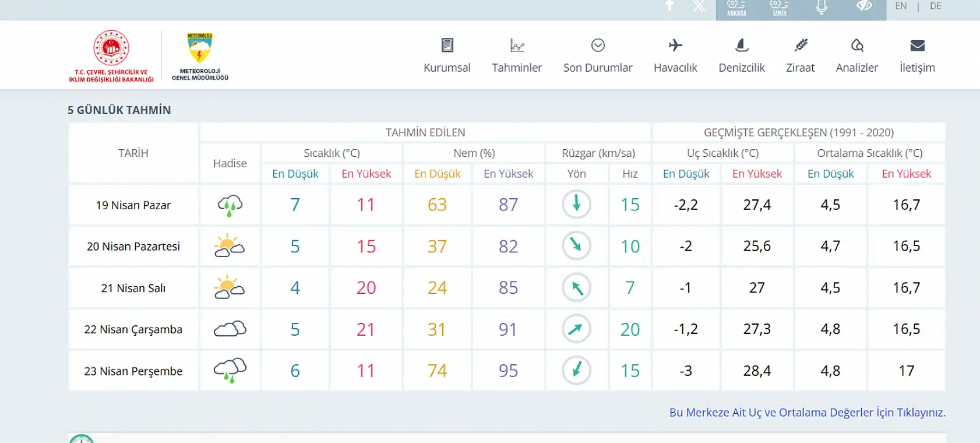
Task: Click extreme high 28,4 for 23 Nisan Perşembe
Action: (x=757, y=370)
